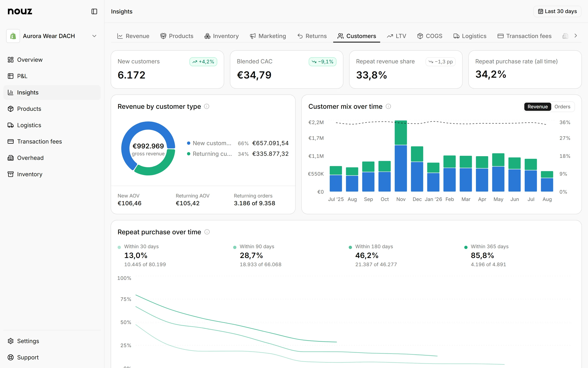Screen dimensions: 588x368
Task: Open Support from the sidebar
Action: pos(52,357)
